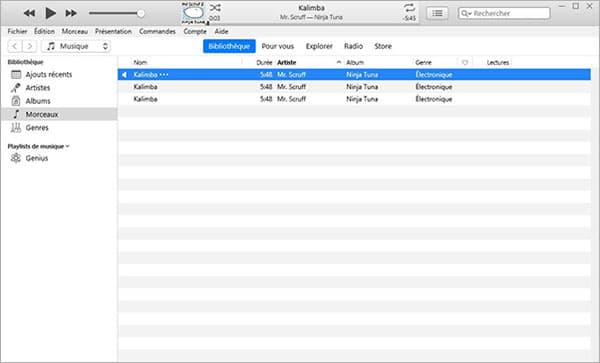Sort by the Durée column header
Image resolution: width=600 pixels, height=363 pixels.
[x=264, y=62]
